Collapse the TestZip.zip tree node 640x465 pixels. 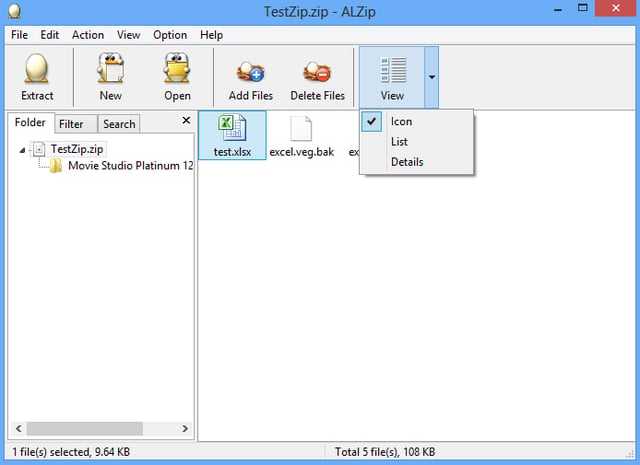pyautogui.click(x=22, y=150)
